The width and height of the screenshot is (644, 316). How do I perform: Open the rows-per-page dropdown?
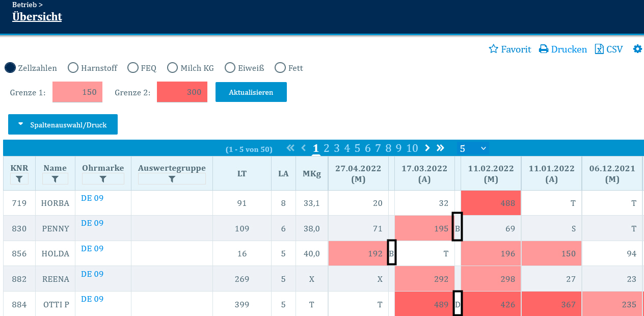[472, 148]
